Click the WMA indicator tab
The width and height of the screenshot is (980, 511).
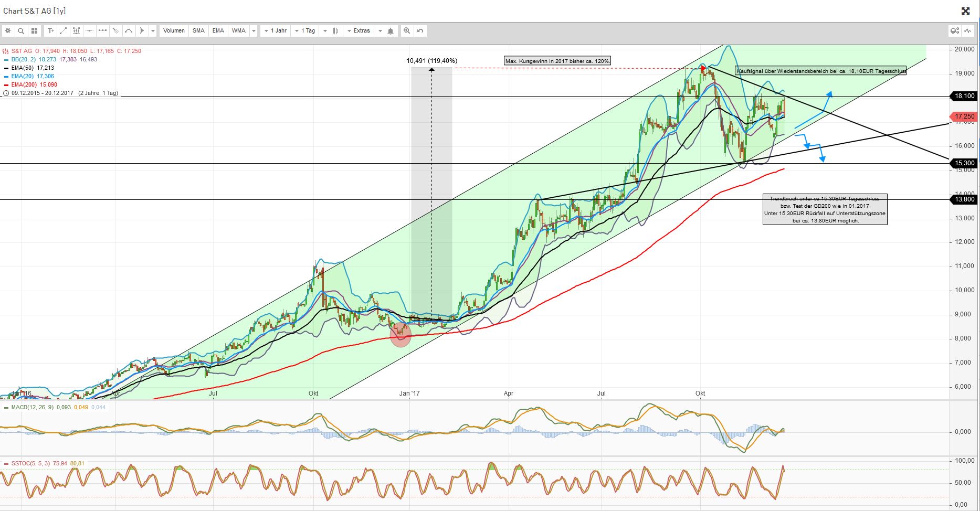pyautogui.click(x=239, y=30)
